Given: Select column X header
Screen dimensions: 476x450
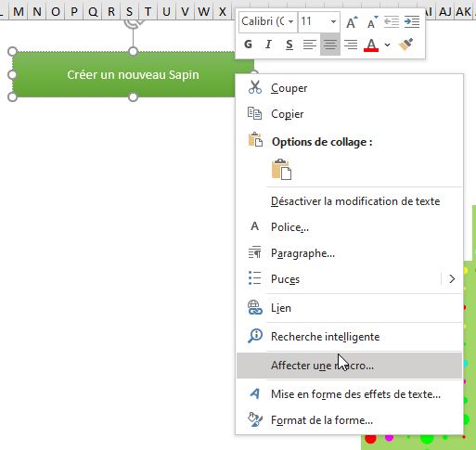Looking at the screenshot, I should click(x=223, y=12).
